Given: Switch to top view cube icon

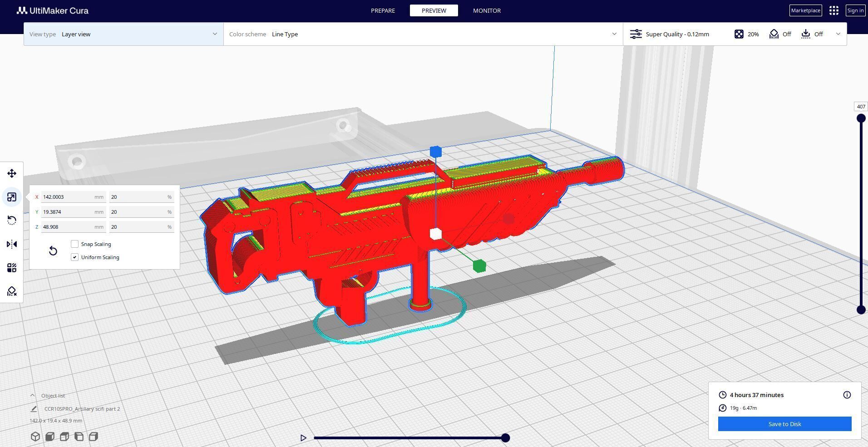Looking at the screenshot, I should pyautogui.click(x=64, y=437).
